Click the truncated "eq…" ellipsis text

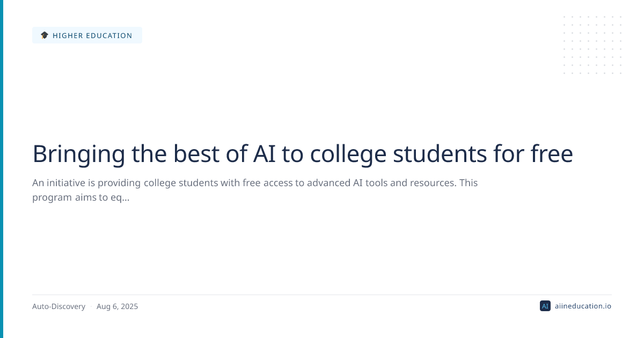(x=122, y=197)
